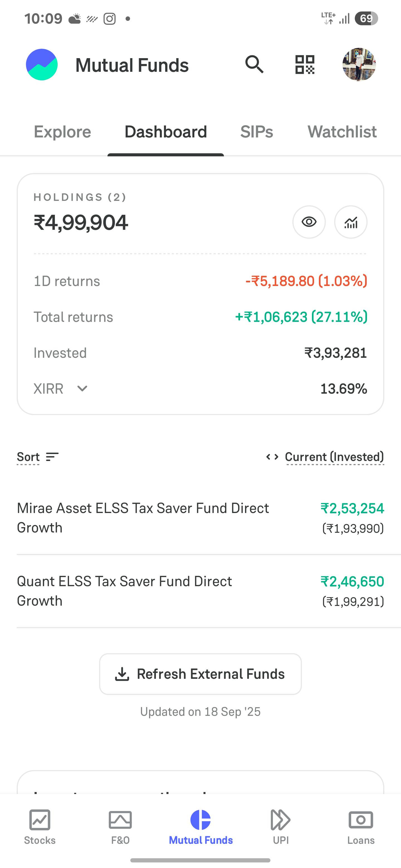401x868 pixels.
Task: Open Mirae Asset ELSS Tax Saver fund
Action: click(x=200, y=518)
